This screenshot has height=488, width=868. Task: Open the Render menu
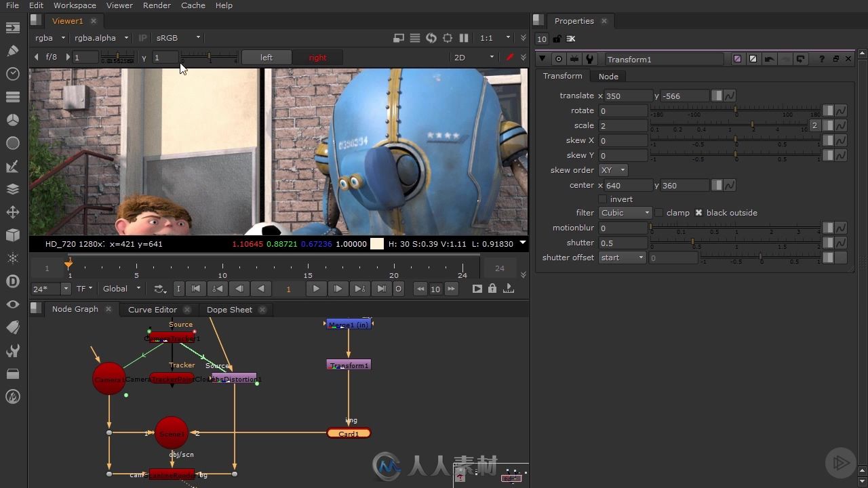157,5
